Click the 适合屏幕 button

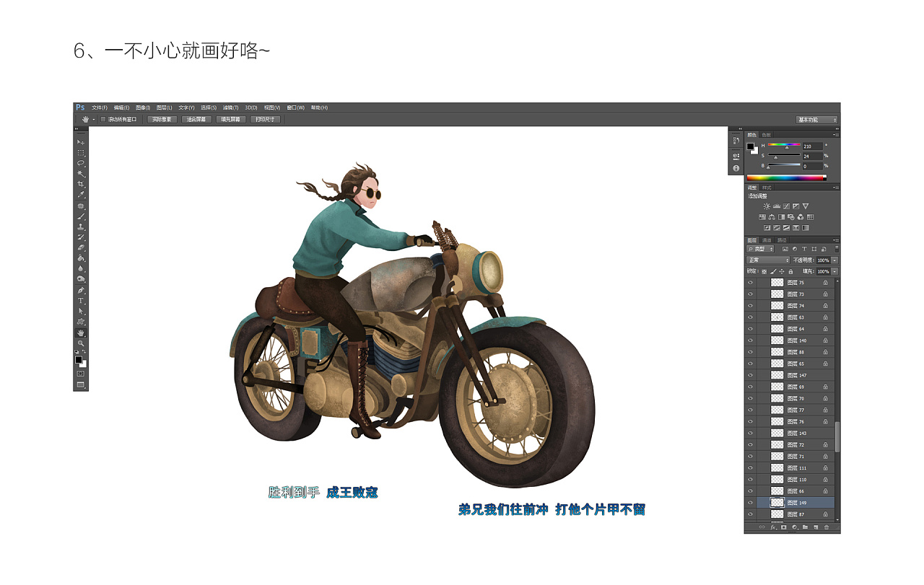[196, 119]
